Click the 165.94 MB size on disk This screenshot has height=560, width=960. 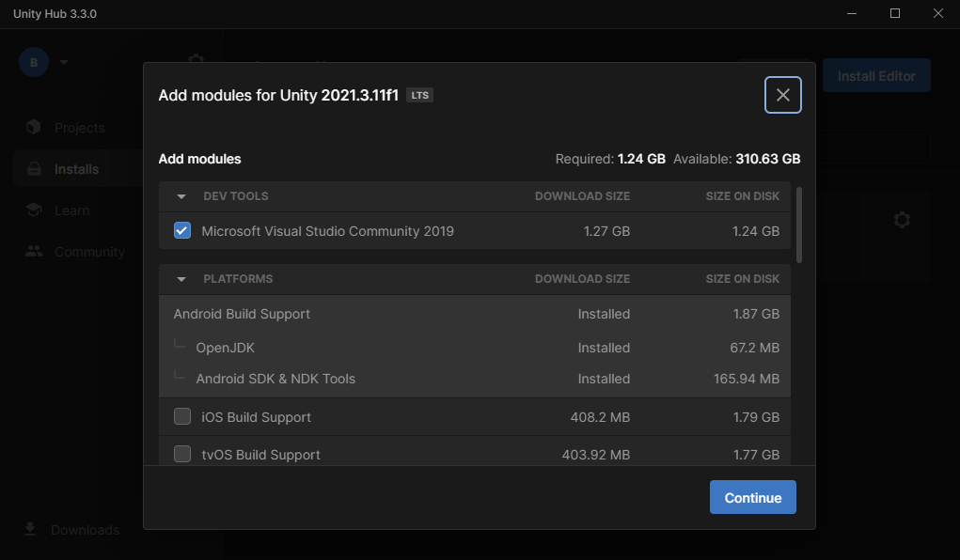coord(747,379)
